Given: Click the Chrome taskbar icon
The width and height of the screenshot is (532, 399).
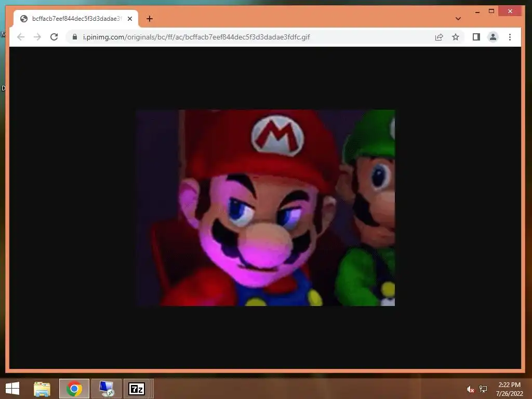Looking at the screenshot, I should (x=74, y=389).
